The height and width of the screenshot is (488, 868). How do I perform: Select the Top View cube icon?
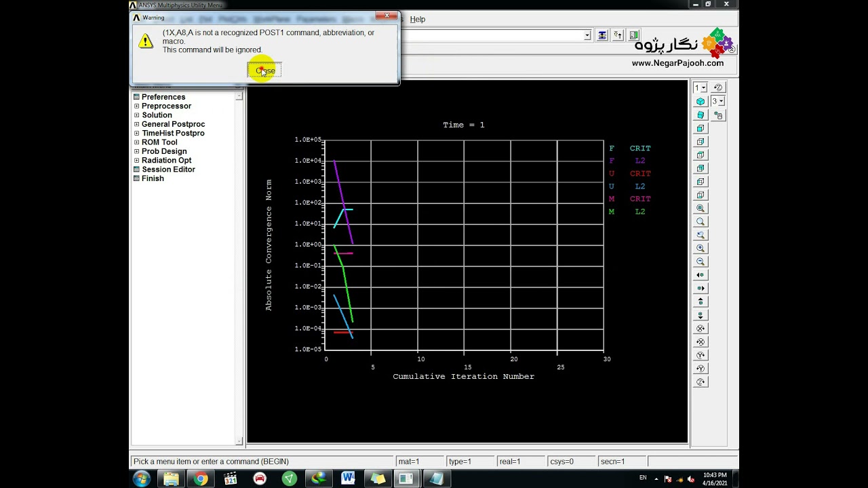701,155
